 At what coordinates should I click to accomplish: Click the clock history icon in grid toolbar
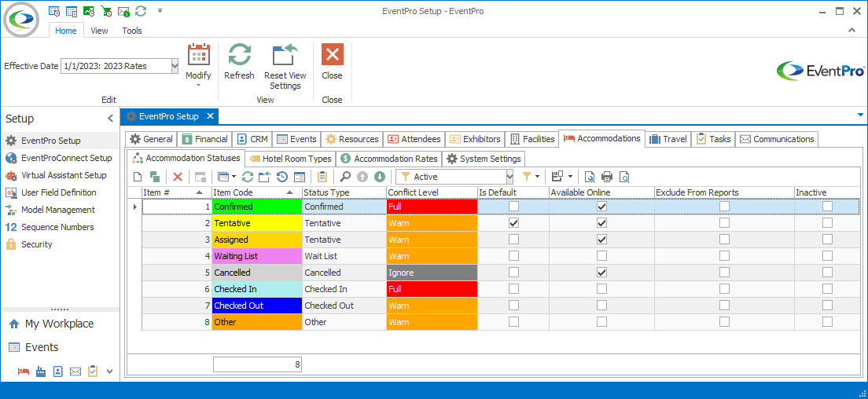(281, 177)
